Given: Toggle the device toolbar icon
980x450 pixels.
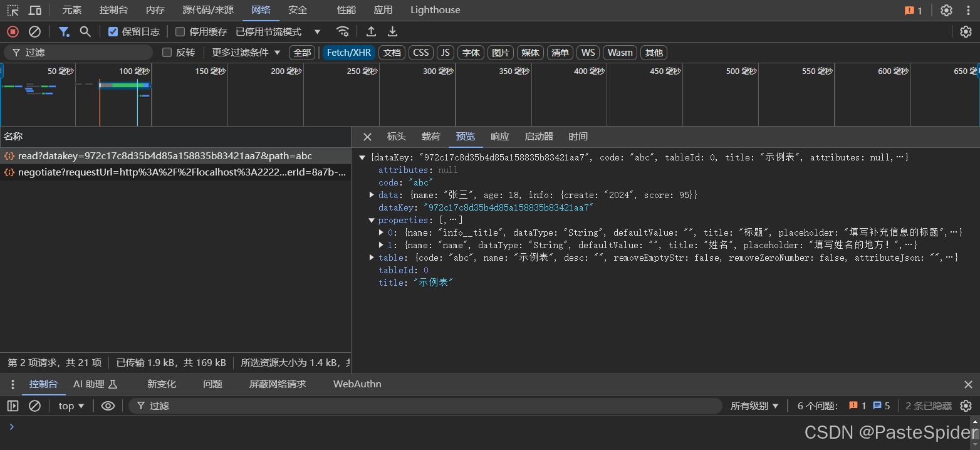Looking at the screenshot, I should point(35,10).
